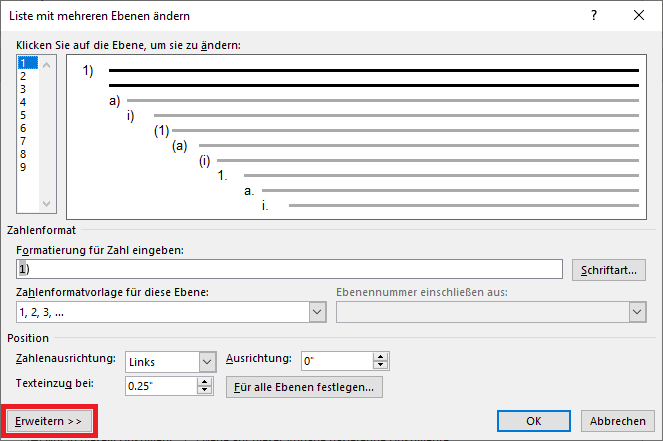Click the Ausrichtung 0" field
Screen dimensions: 663x441
pyautogui.click(x=337, y=361)
